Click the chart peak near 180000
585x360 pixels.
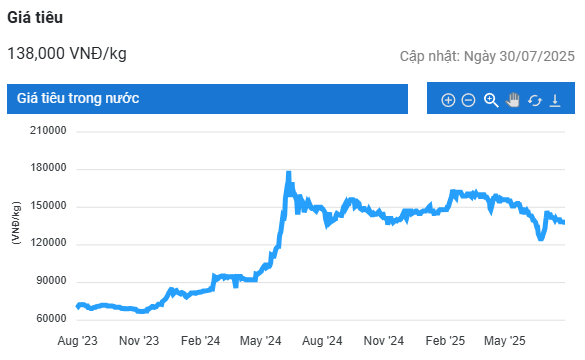click(288, 173)
